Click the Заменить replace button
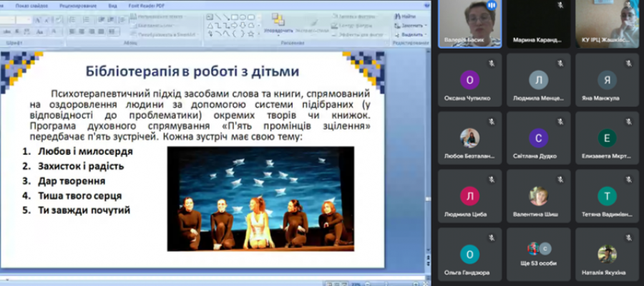The height and width of the screenshot is (286, 644). tap(410, 26)
